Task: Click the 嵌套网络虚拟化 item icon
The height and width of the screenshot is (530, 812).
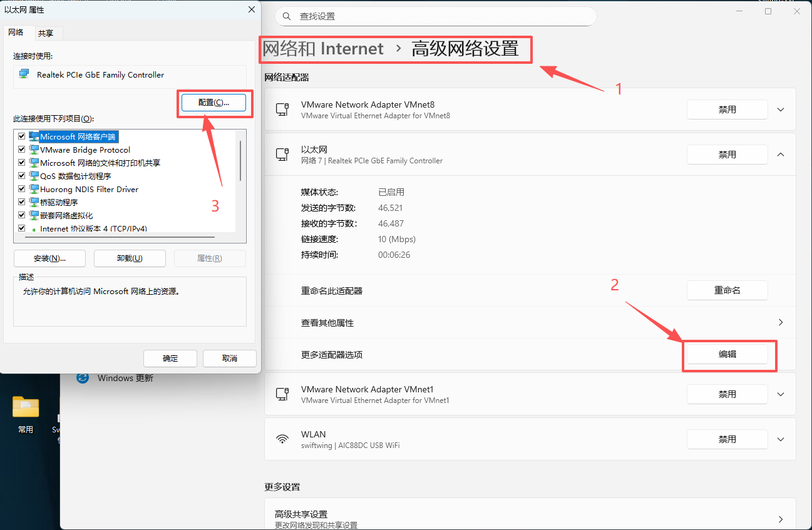Action: (x=34, y=215)
